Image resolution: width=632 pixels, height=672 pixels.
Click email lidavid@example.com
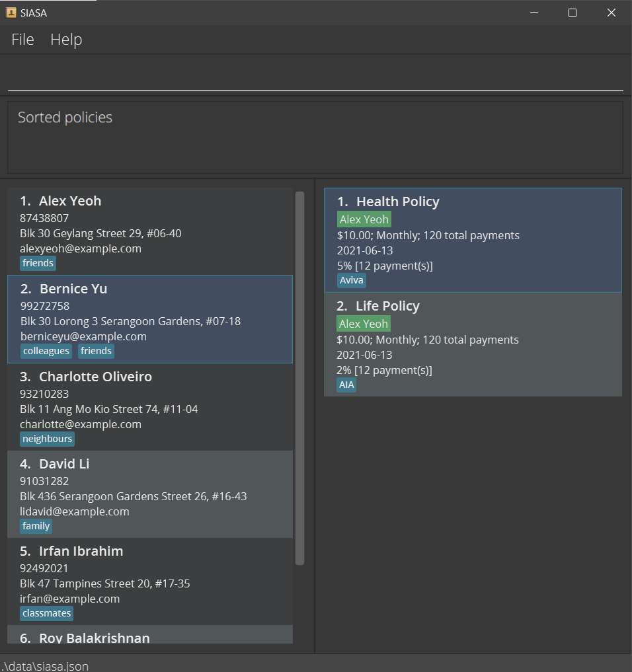point(75,511)
